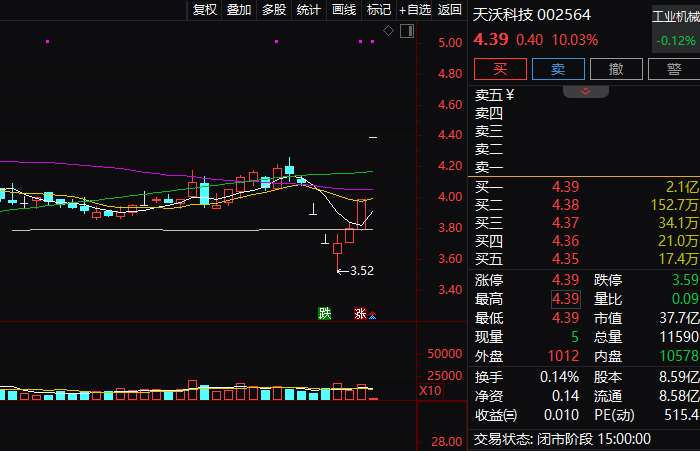This screenshot has height=451, width=700.
Task: Click 外盘 value 1012
Action: click(x=563, y=356)
